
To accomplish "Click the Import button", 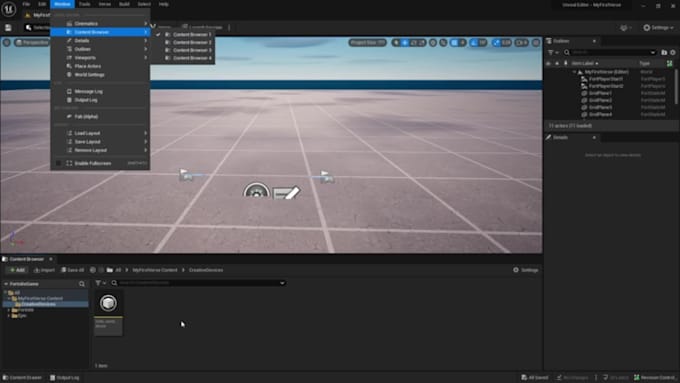I will tap(44, 270).
